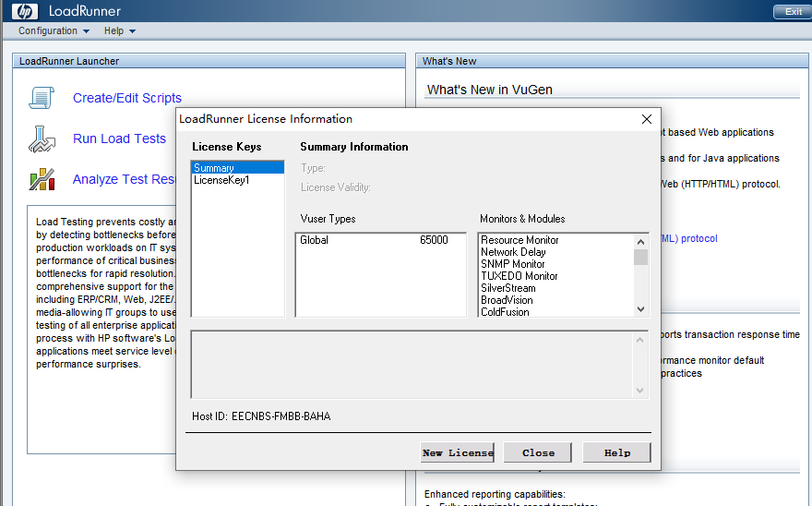Click the Close button in dialog

[x=538, y=452]
